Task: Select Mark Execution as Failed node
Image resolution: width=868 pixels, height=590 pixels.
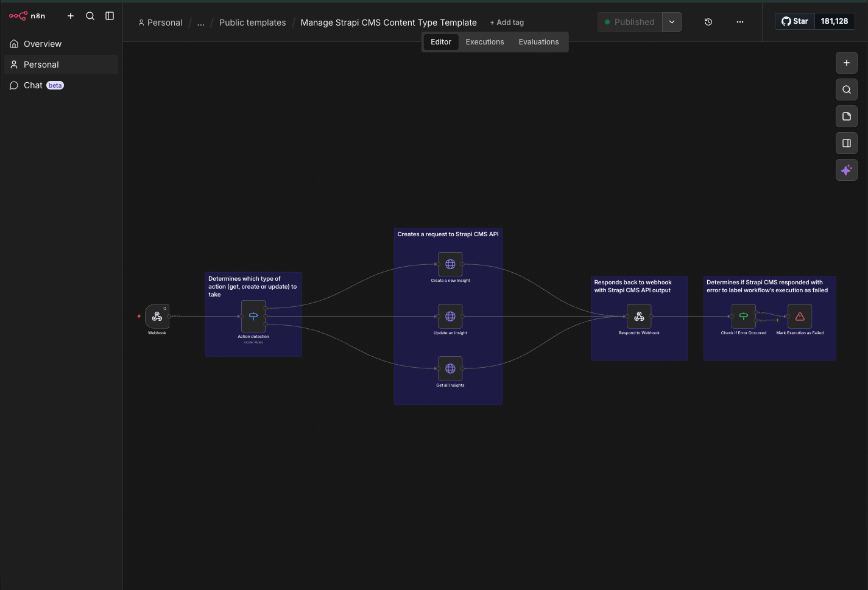Action: (x=800, y=317)
